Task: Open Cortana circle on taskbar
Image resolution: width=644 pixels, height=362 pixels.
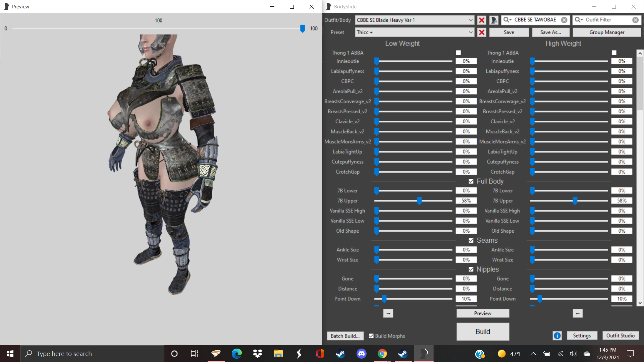Action: tap(174, 354)
